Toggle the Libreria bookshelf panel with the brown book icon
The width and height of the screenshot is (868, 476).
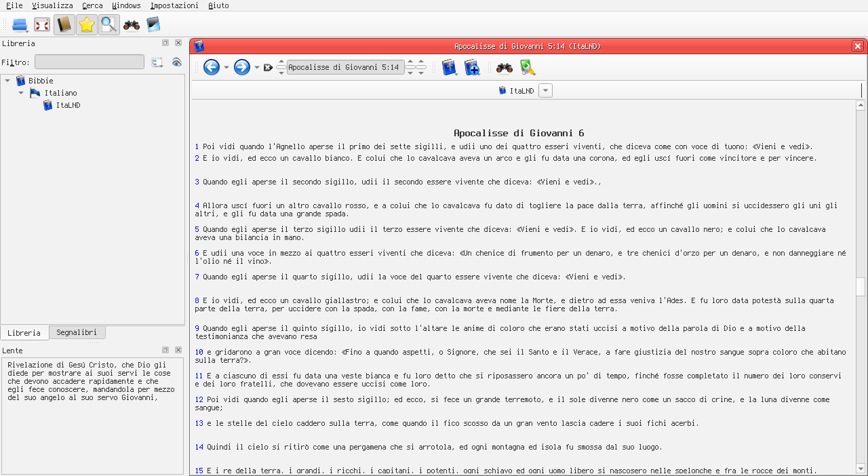(64, 25)
